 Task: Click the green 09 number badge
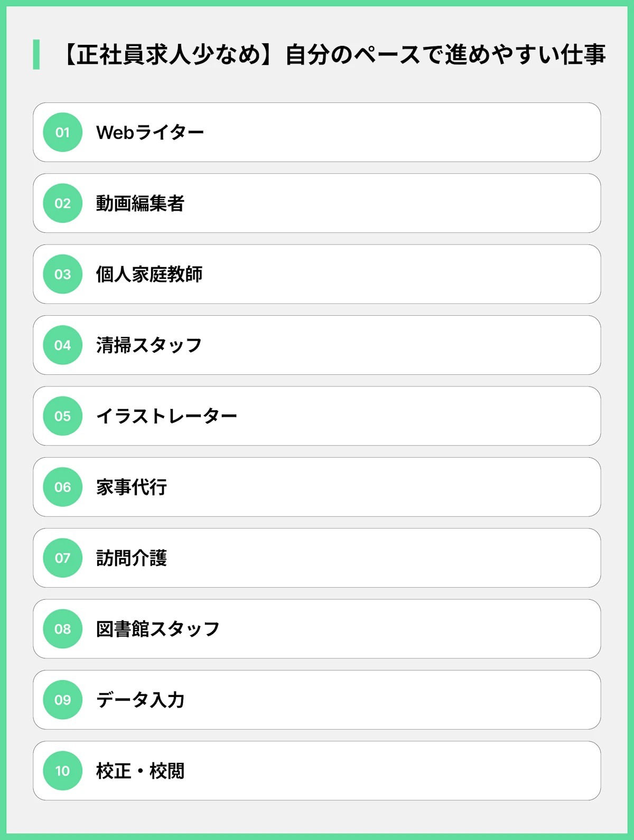pos(62,700)
